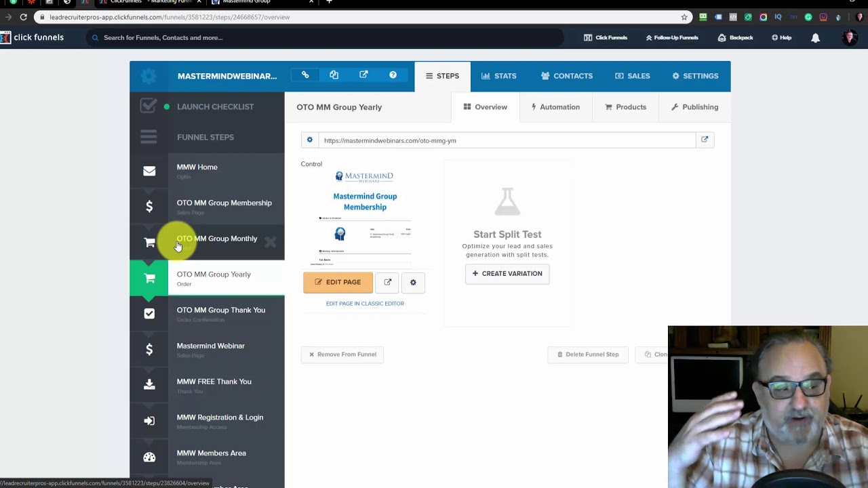This screenshot has width=868, height=488.
Task: Bookmark page with star icon in address bar
Action: (x=684, y=17)
